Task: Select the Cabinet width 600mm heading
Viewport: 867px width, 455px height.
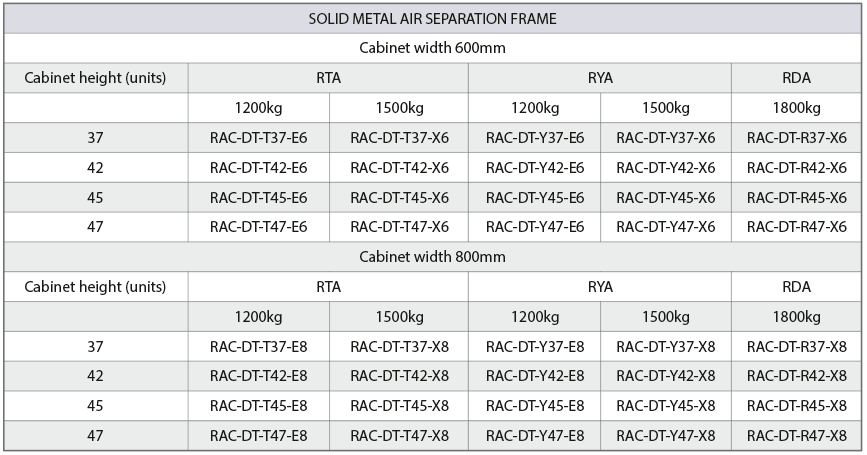Action: 432,48
